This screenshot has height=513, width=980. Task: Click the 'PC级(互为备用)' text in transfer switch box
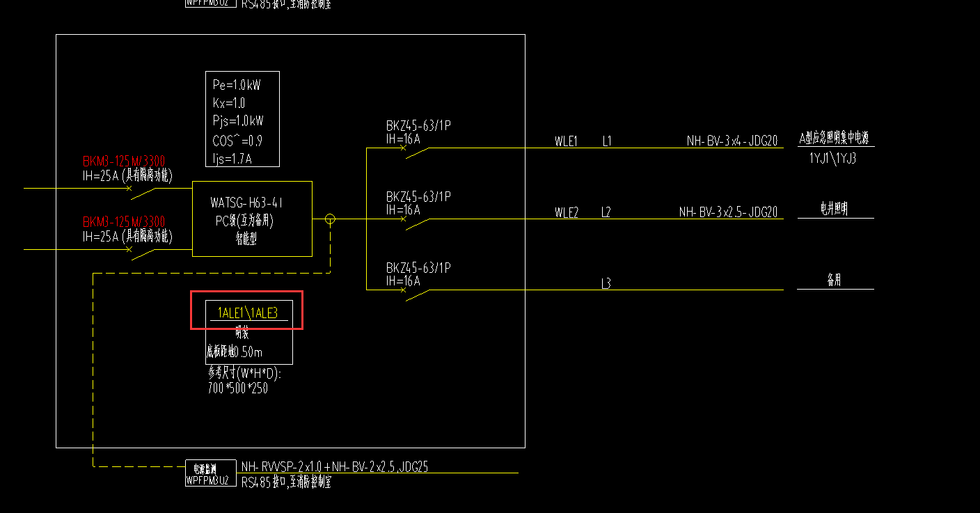click(x=245, y=221)
